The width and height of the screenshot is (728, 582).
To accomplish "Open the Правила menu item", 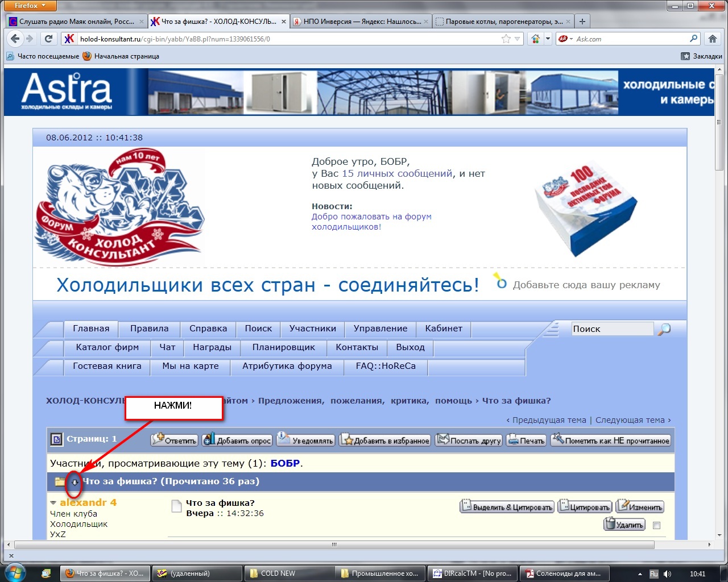I will [x=149, y=329].
